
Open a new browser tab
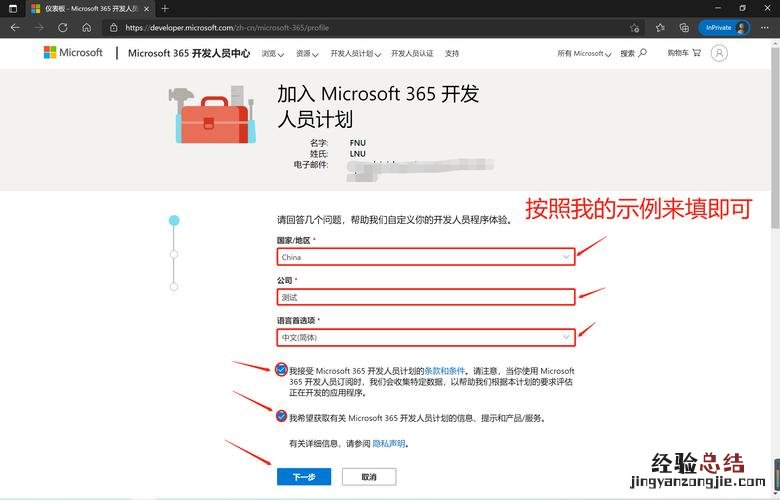pyautogui.click(x=165, y=8)
